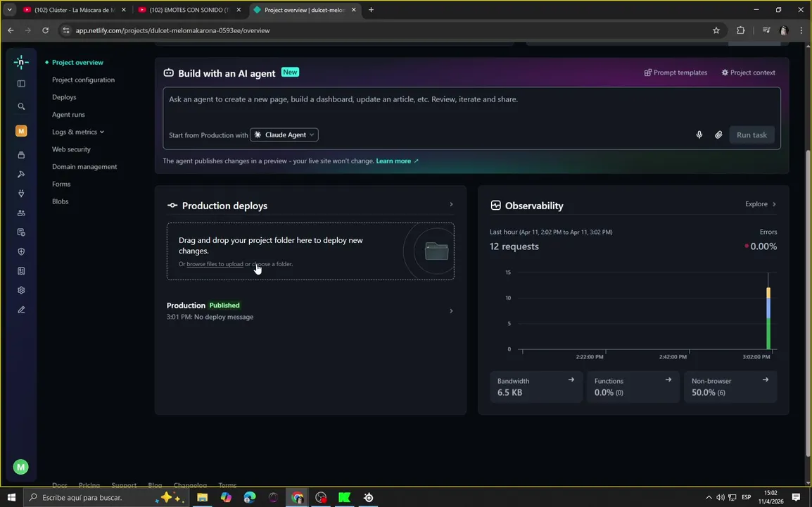
Task: Open the green M user avatar
Action: tap(20, 467)
